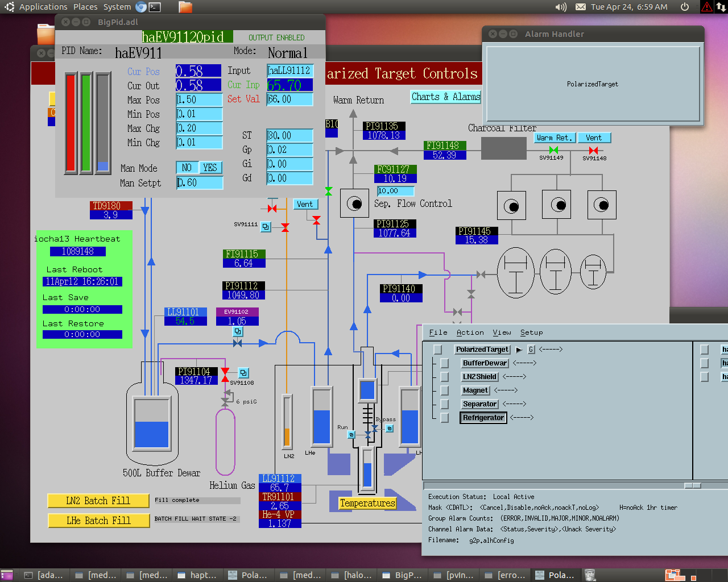Open the Charts & Alarms related display menu
Image resolution: width=728 pixels, height=582 pixels.
click(x=446, y=97)
